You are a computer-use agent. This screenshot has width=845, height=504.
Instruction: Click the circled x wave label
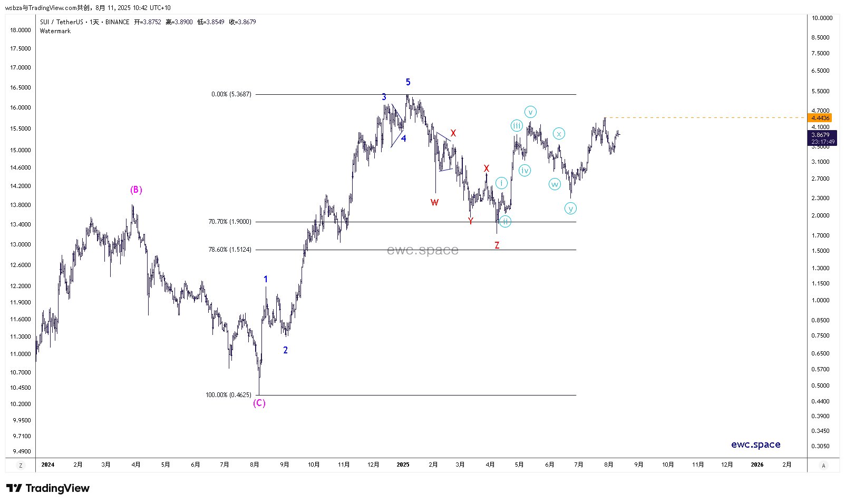pos(559,134)
